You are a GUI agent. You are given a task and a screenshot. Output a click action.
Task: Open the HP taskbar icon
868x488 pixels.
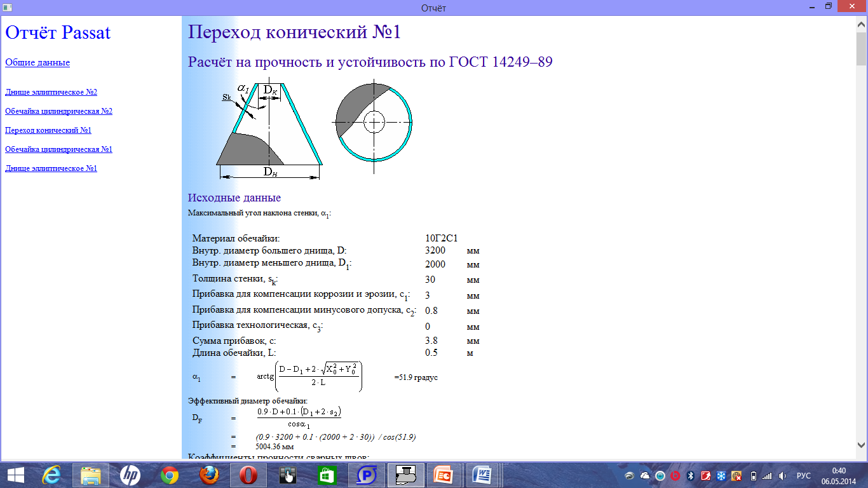point(130,475)
